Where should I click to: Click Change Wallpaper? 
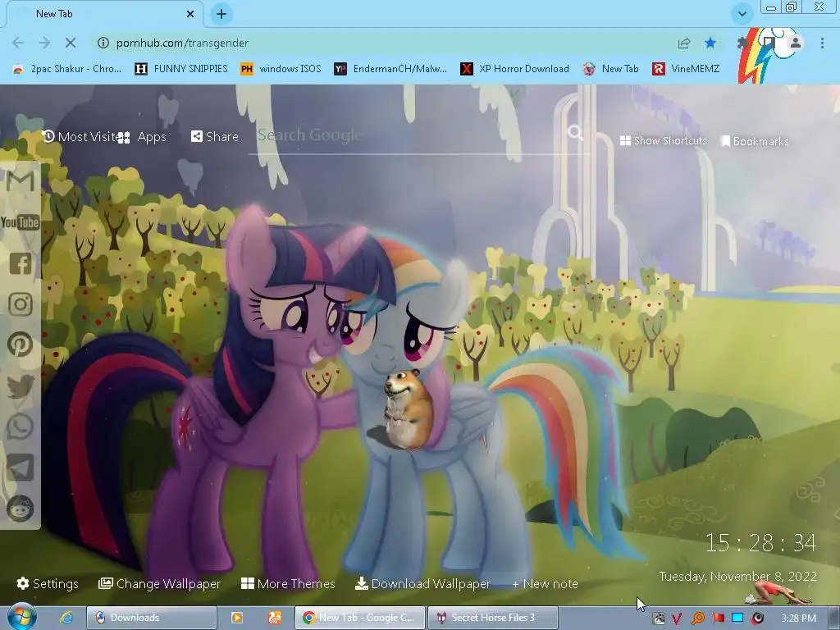[x=160, y=583]
